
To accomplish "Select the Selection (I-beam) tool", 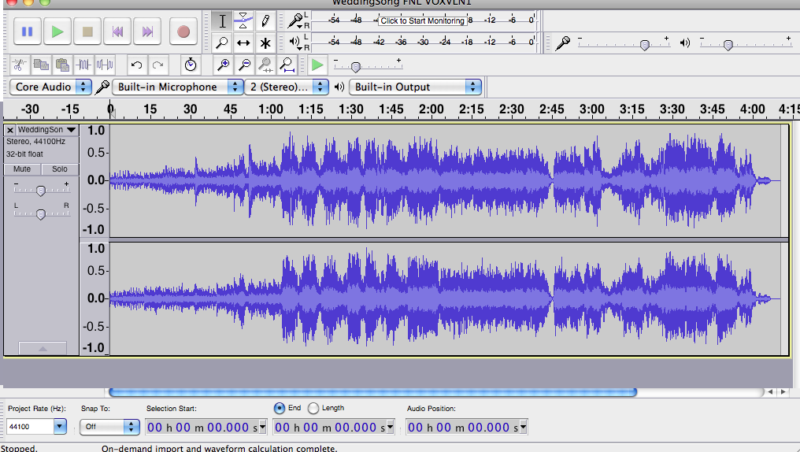I will [222, 21].
